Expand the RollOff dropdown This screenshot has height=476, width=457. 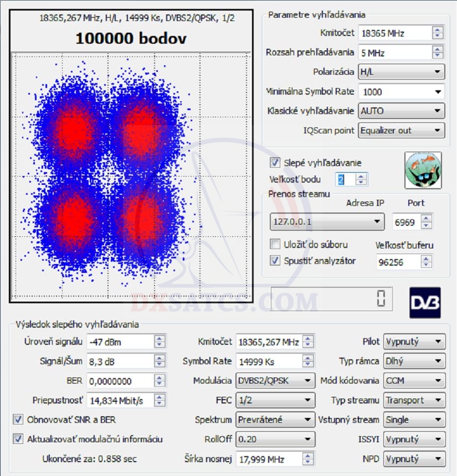(x=275, y=439)
